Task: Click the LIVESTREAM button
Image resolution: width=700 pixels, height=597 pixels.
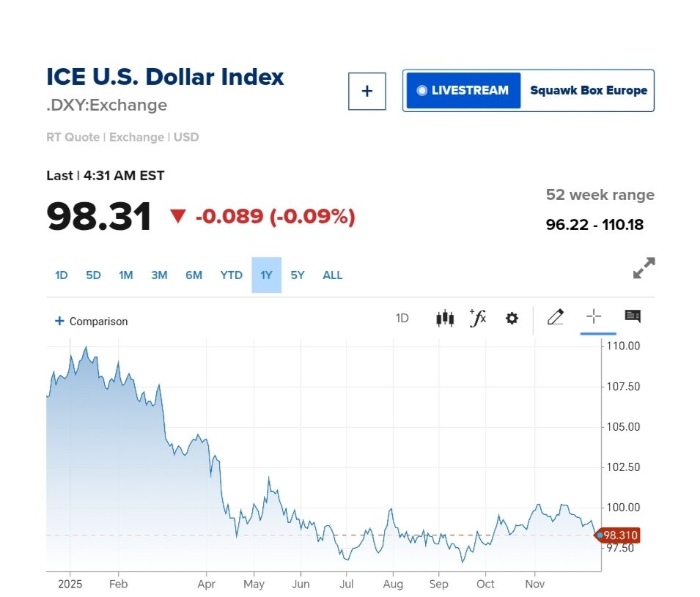Action: point(463,91)
